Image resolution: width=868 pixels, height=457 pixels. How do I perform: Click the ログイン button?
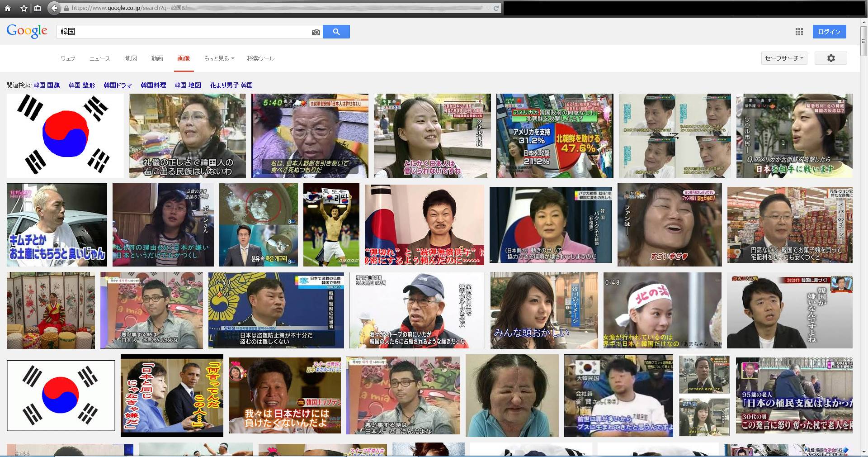pos(829,32)
